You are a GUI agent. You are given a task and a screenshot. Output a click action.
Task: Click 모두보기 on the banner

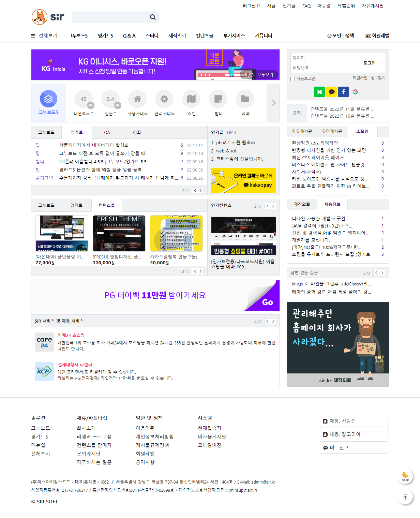[265, 75]
